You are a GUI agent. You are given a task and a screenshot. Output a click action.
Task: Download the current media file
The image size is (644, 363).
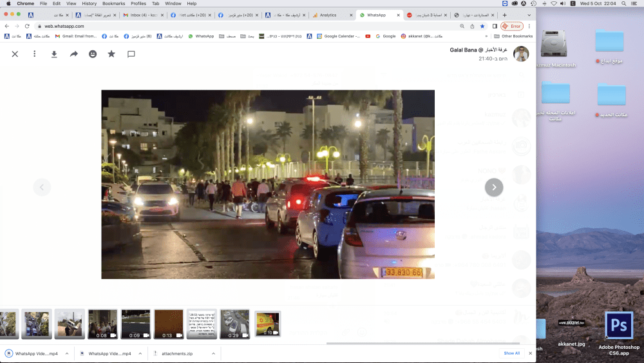54,54
